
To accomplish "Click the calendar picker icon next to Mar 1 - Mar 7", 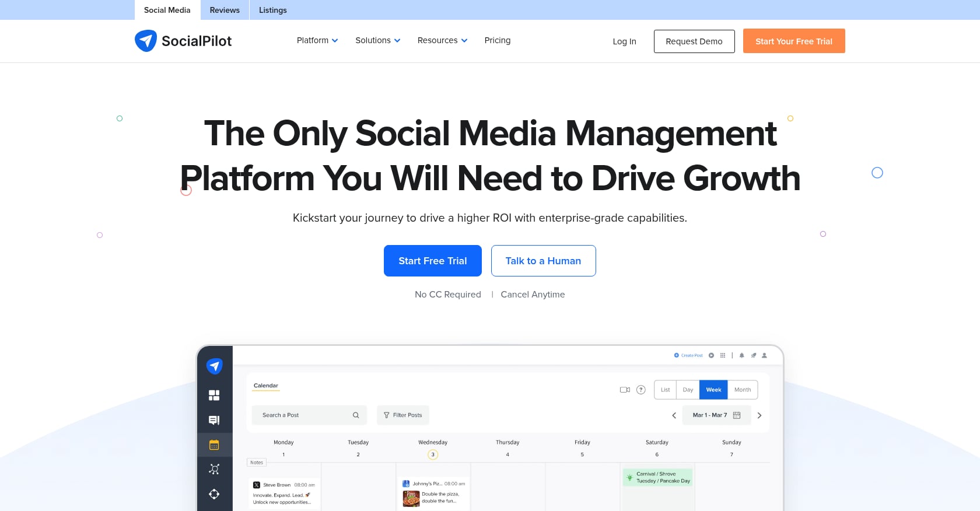I will [x=737, y=415].
